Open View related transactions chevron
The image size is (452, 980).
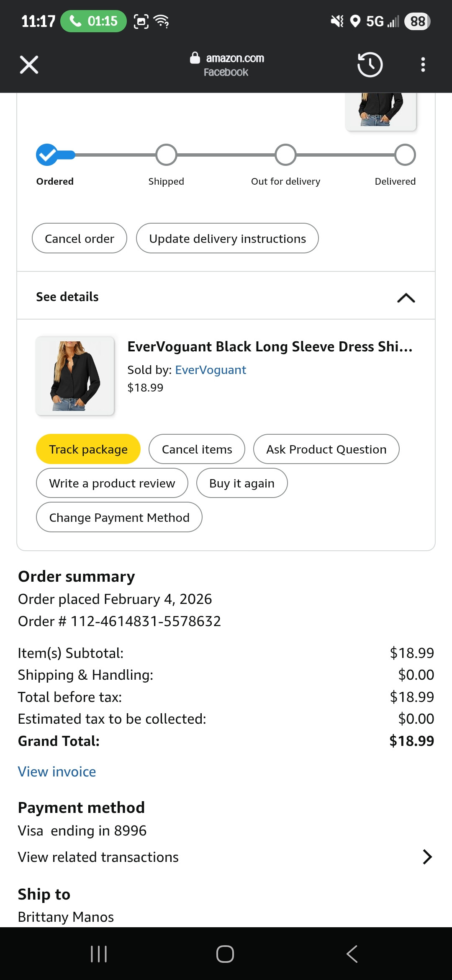427,857
